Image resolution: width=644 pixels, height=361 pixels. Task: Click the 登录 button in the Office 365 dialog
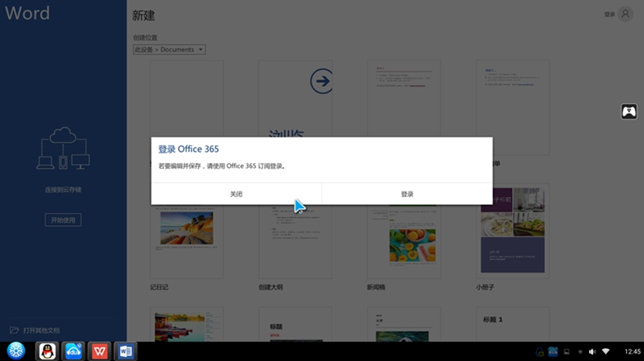point(407,194)
